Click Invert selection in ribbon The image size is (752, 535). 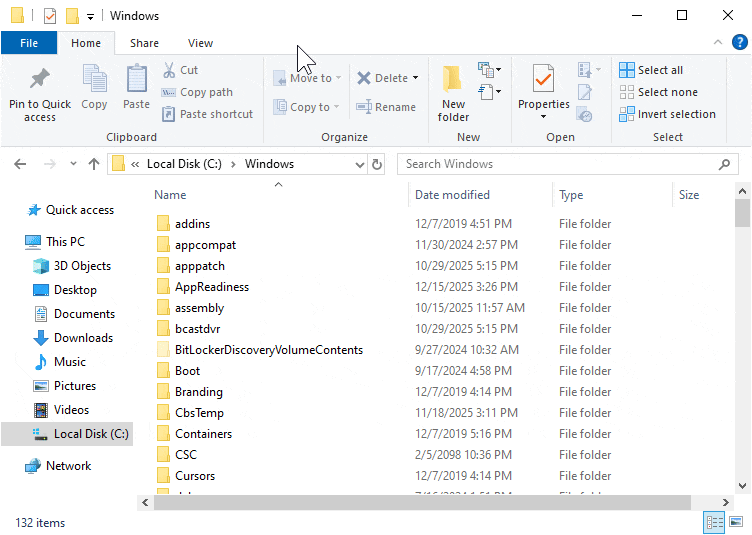pyautogui.click(x=667, y=114)
